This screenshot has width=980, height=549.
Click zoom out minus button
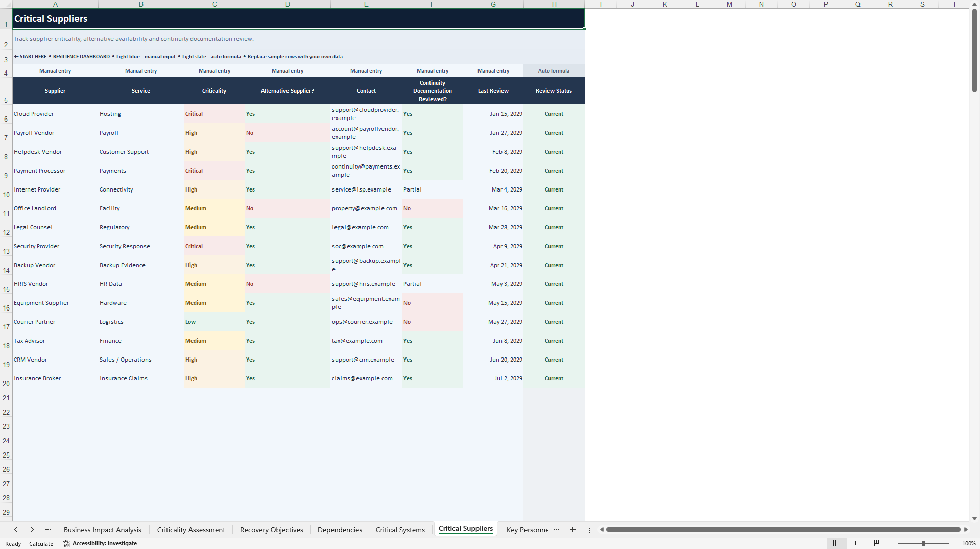893,543
